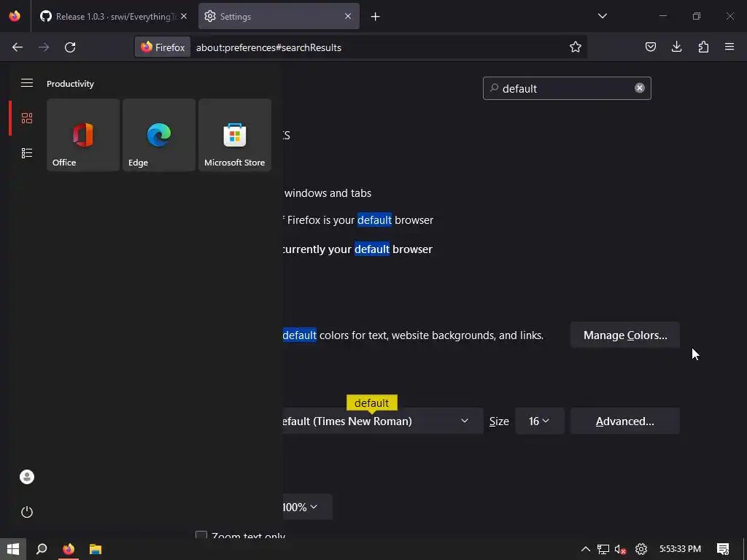Open the 100% zoom dropdown

pyautogui.click(x=307, y=507)
